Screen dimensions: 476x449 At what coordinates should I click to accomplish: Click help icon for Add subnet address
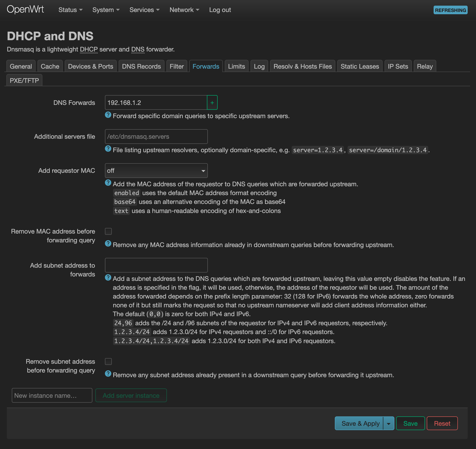(108, 277)
